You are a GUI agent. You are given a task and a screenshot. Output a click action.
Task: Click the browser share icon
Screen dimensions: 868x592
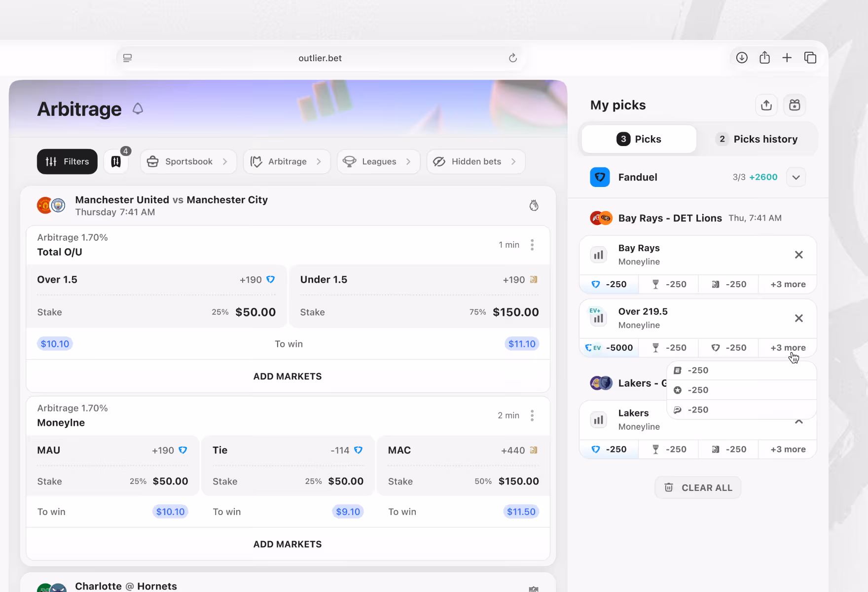(x=764, y=58)
